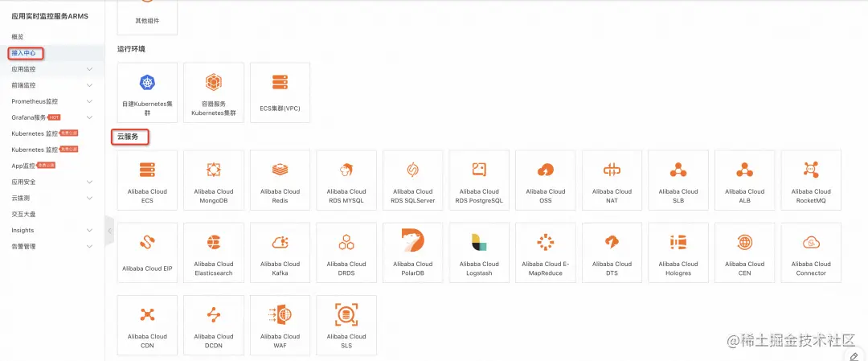Viewport: 868px width, 361px height.
Task: Click the 运行环境 section heading
Action: pyautogui.click(x=131, y=49)
